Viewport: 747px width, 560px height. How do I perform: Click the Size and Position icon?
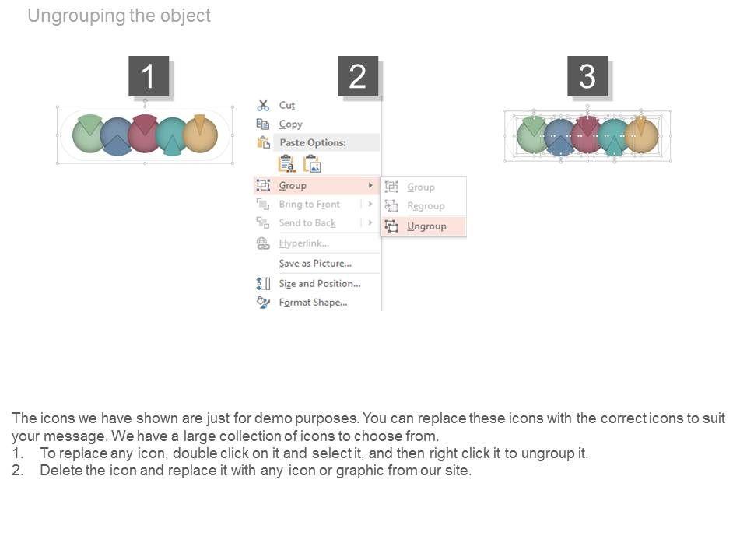coord(263,284)
